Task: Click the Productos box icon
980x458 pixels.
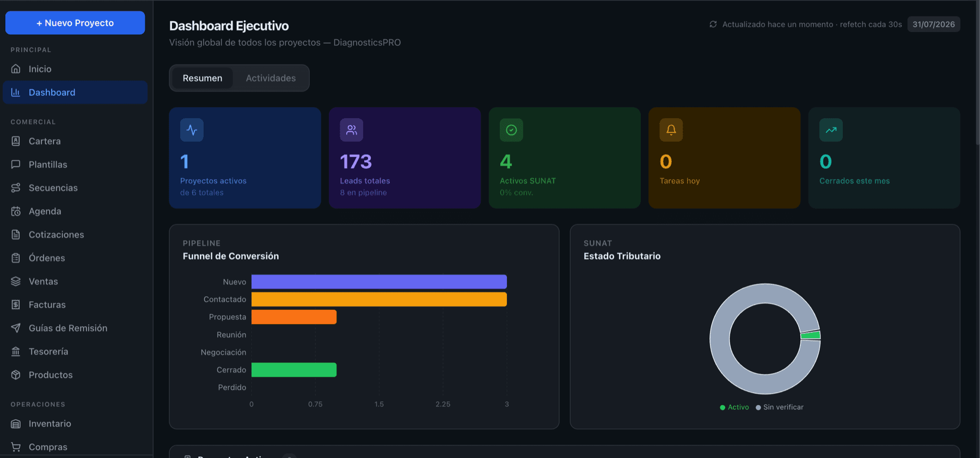Action: pyautogui.click(x=16, y=375)
